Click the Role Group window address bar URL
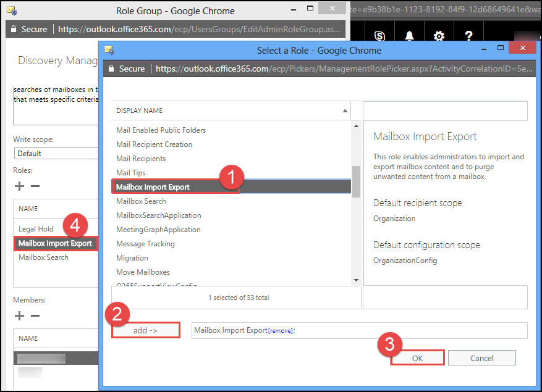The height and width of the screenshot is (392, 542). tap(199, 29)
